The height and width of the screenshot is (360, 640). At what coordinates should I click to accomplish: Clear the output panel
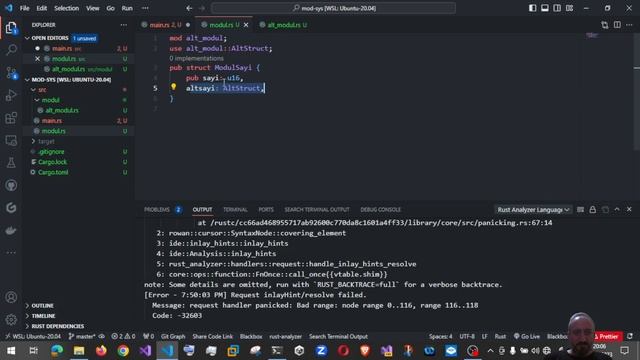point(580,209)
